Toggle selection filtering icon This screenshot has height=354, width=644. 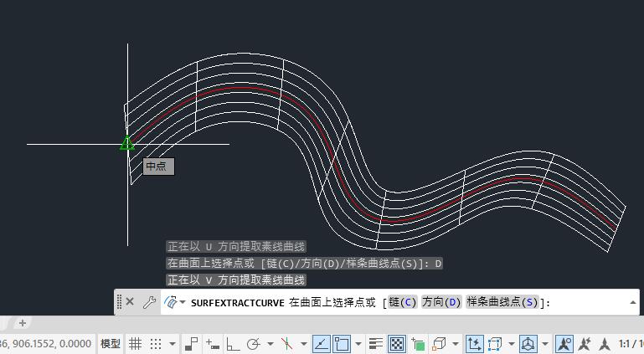[495, 343]
